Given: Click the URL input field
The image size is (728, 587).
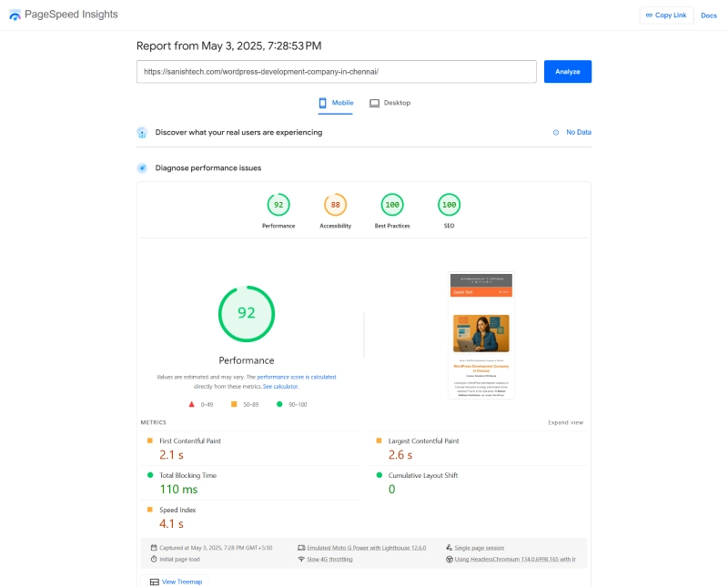Looking at the screenshot, I should (x=336, y=72).
